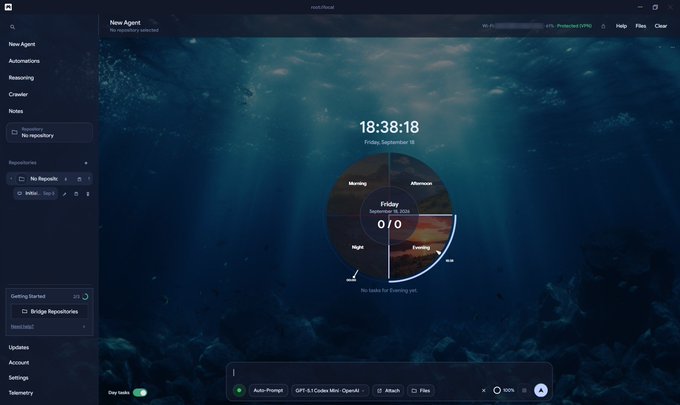680x405 pixels.
Task: Click the Files button in prompt bar
Action: pyautogui.click(x=421, y=390)
